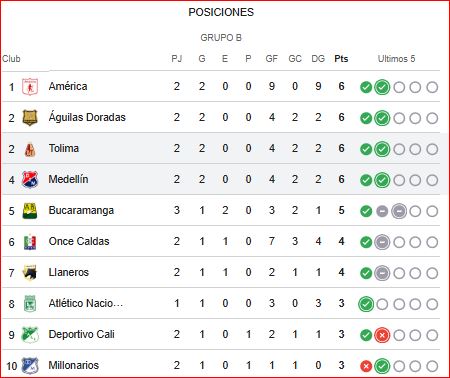Screen dimensions: 450x378
Task: Click Bucaramanga's highlighted gray draw indicator
Action: [399, 211]
